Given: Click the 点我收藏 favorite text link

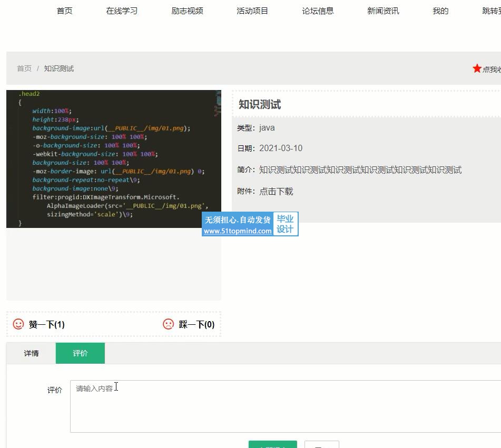Looking at the screenshot, I should 492,69.
